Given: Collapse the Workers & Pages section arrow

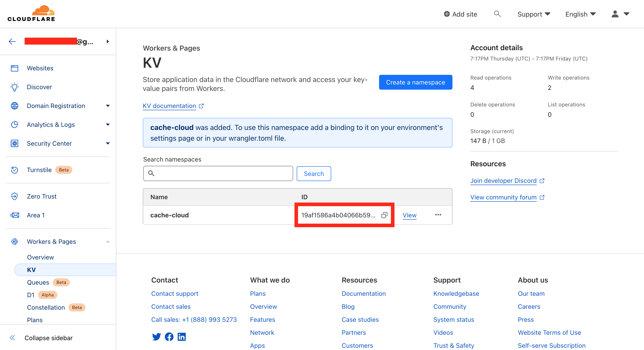Looking at the screenshot, I should [x=108, y=241].
